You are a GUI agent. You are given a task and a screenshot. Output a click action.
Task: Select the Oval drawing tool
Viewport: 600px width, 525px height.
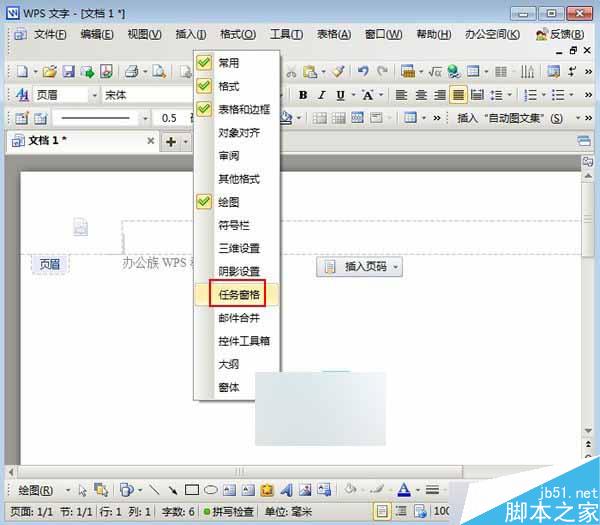(x=210, y=490)
